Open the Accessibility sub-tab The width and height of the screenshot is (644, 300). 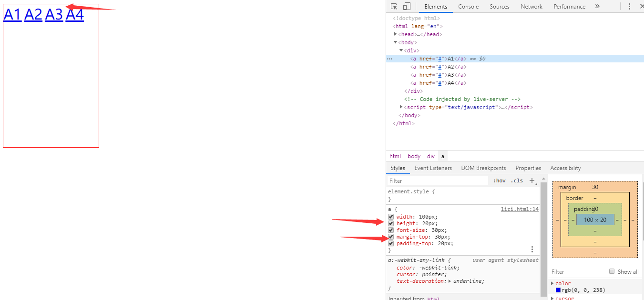pyautogui.click(x=565, y=168)
